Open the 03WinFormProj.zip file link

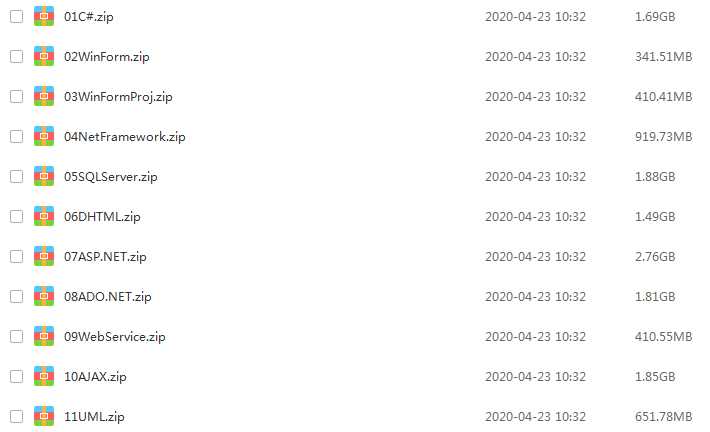click(x=118, y=97)
